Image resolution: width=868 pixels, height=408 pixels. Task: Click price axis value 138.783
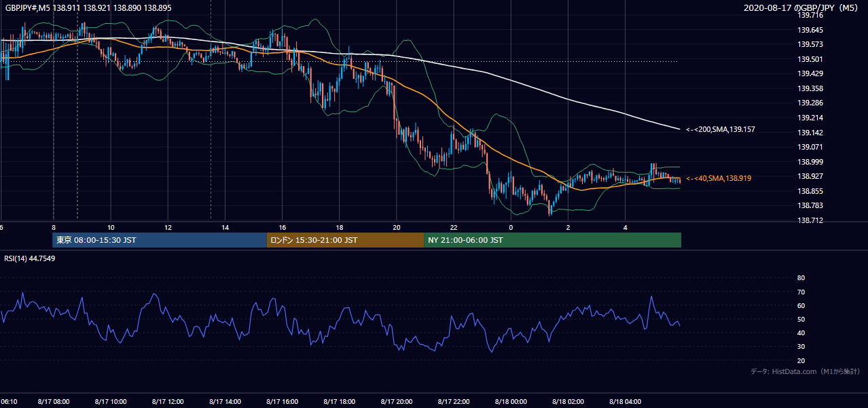[x=810, y=205]
